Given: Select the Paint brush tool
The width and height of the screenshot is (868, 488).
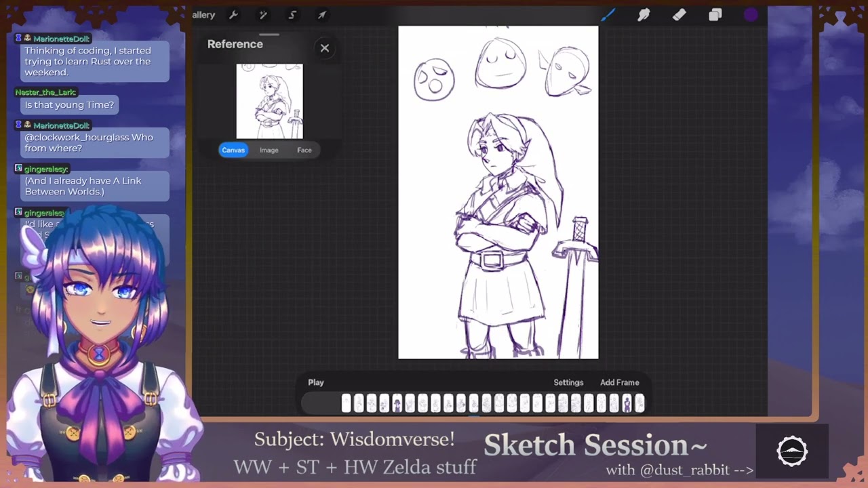Looking at the screenshot, I should tap(608, 15).
